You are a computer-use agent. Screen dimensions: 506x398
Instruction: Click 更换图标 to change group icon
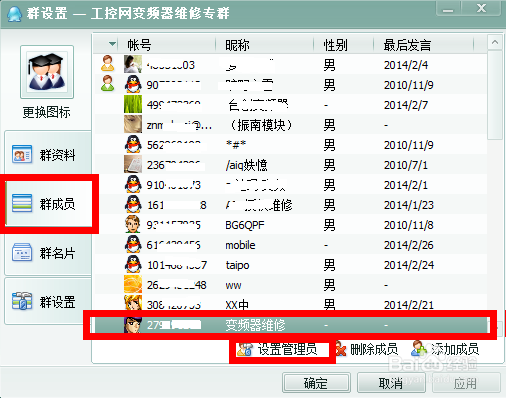(46, 112)
